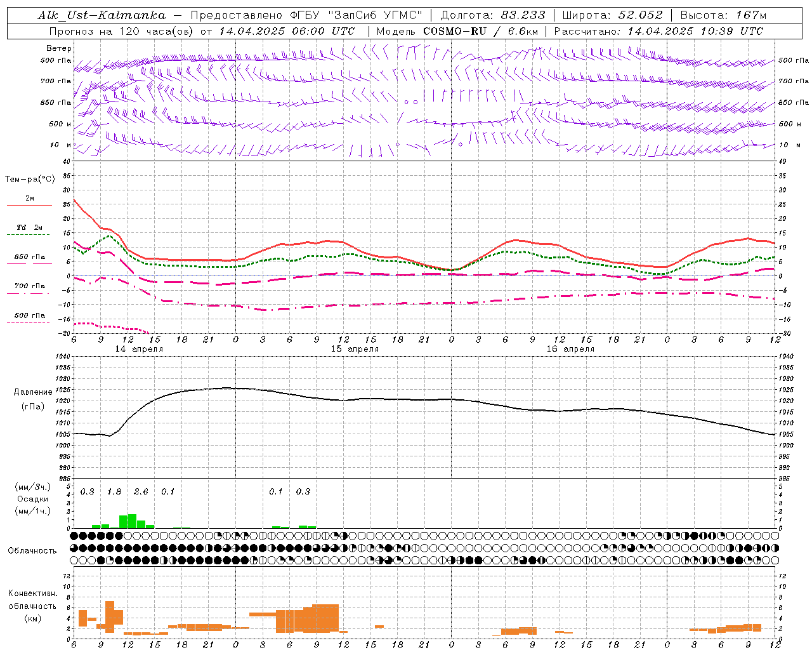The width and height of the screenshot is (812, 650).
Task: Click the Конвективн. label
Action: click(x=32, y=594)
